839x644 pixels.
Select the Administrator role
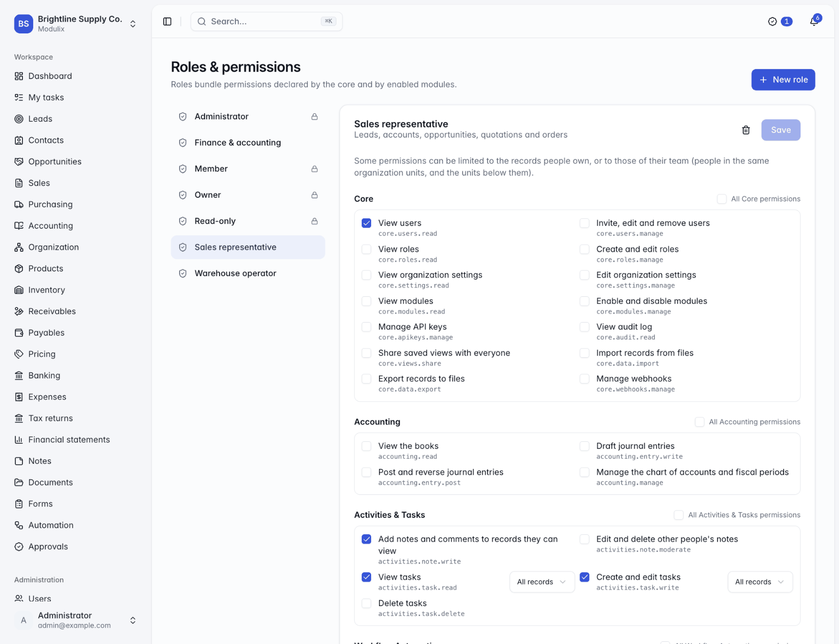click(x=248, y=116)
